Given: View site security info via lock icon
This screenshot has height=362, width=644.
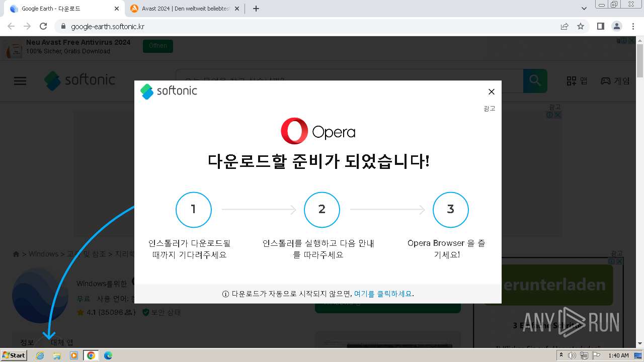Looking at the screenshot, I should [63, 26].
